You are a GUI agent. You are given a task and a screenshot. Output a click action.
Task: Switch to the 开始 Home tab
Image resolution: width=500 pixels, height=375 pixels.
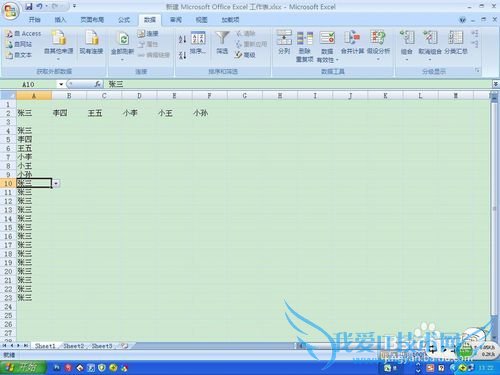pos(34,20)
